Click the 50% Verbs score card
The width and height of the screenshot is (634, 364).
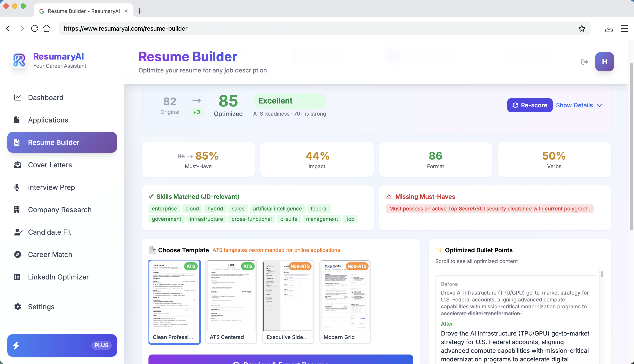pyautogui.click(x=554, y=160)
